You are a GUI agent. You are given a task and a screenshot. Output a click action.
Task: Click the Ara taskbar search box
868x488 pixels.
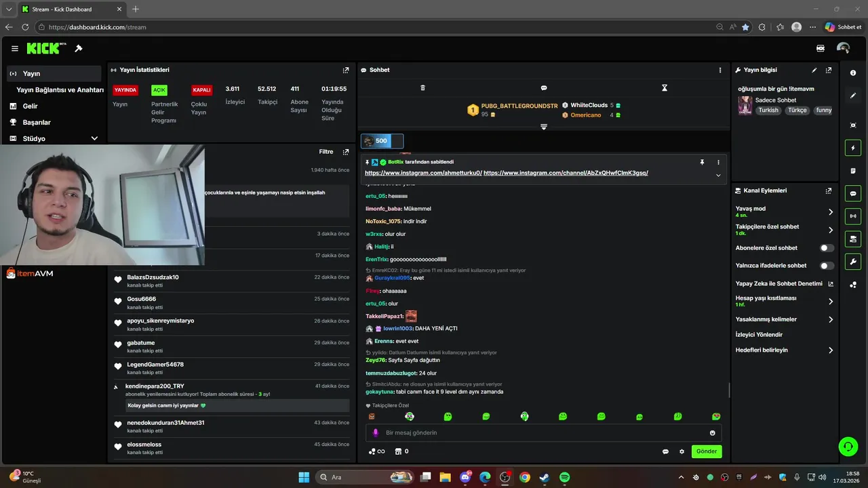coord(366,477)
